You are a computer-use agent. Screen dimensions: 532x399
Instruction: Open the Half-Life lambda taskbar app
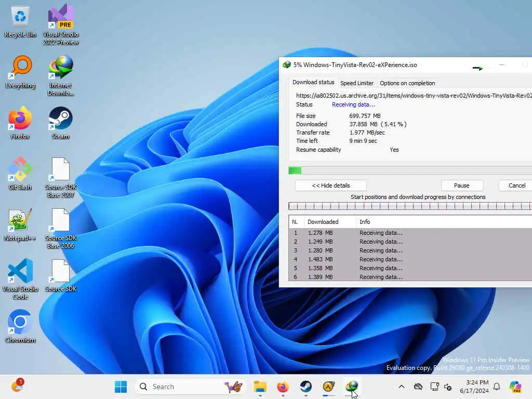[328, 387]
